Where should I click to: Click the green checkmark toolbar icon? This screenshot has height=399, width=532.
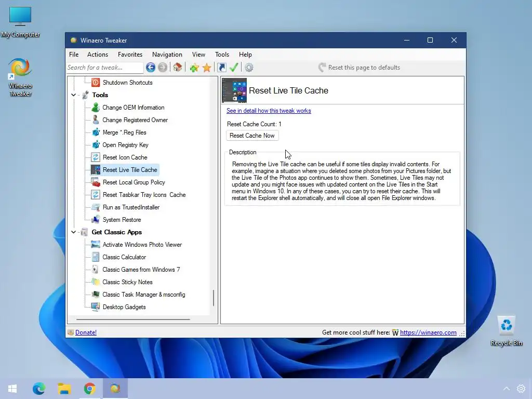(234, 68)
